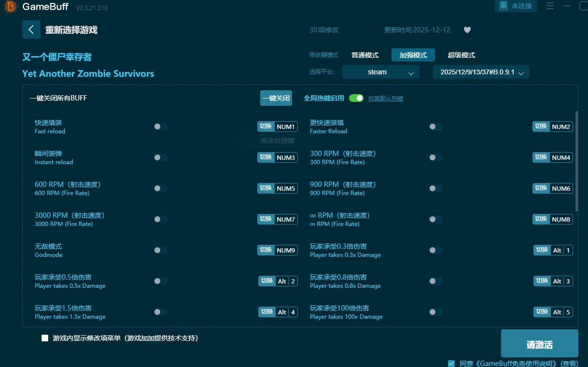Select 普通模式 trainer mode
Screen dimensions: 588x367
(365, 55)
